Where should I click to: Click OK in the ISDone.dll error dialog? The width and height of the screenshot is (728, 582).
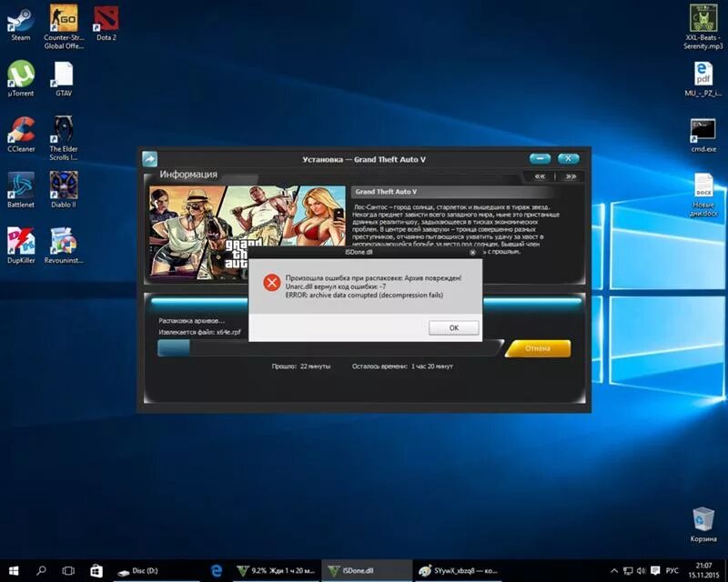[453, 327]
